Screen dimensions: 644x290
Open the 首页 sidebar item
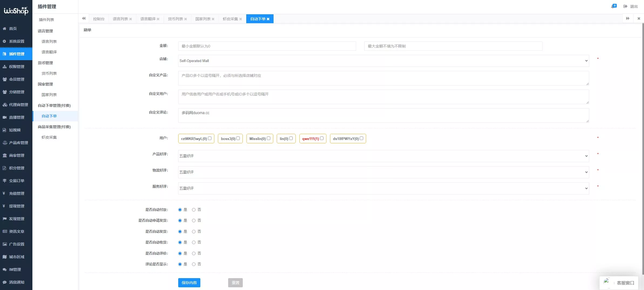coord(13,29)
